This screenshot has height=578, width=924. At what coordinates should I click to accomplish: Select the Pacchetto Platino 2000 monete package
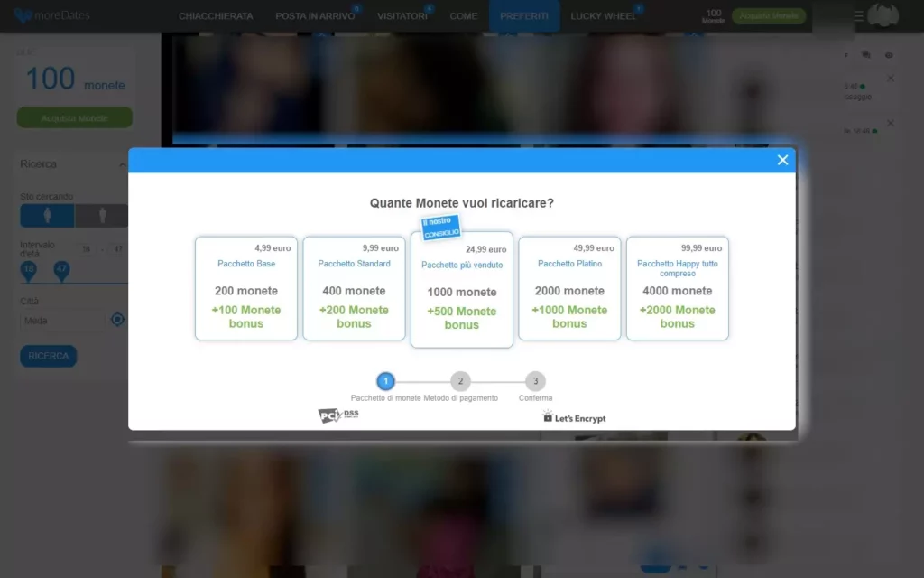coord(569,288)
